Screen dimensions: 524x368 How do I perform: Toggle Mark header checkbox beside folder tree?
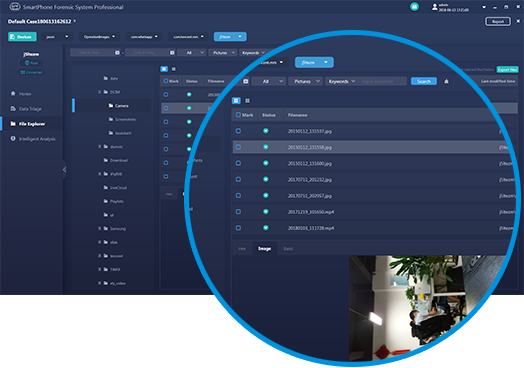click(x=166, y=81)
